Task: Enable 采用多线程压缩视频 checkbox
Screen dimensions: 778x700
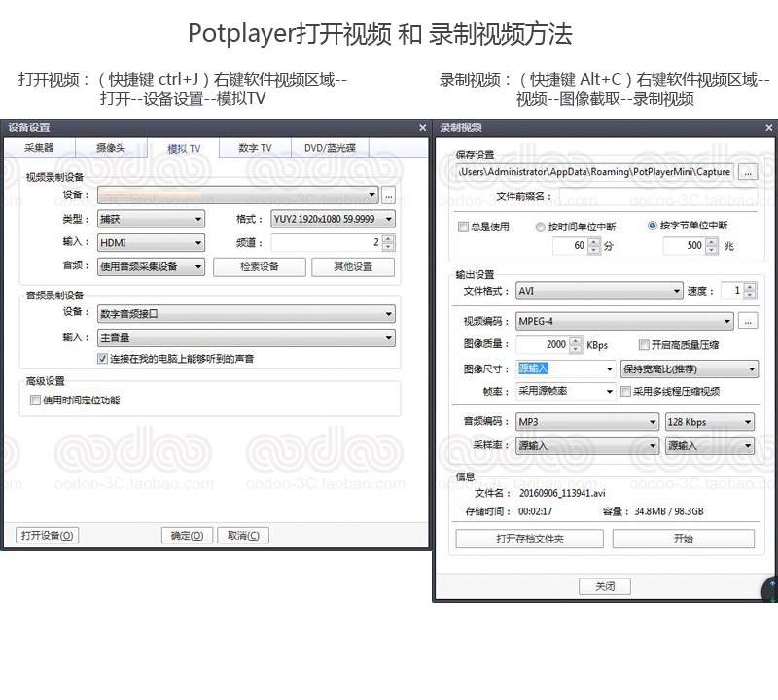Action: tap(625, 392)
